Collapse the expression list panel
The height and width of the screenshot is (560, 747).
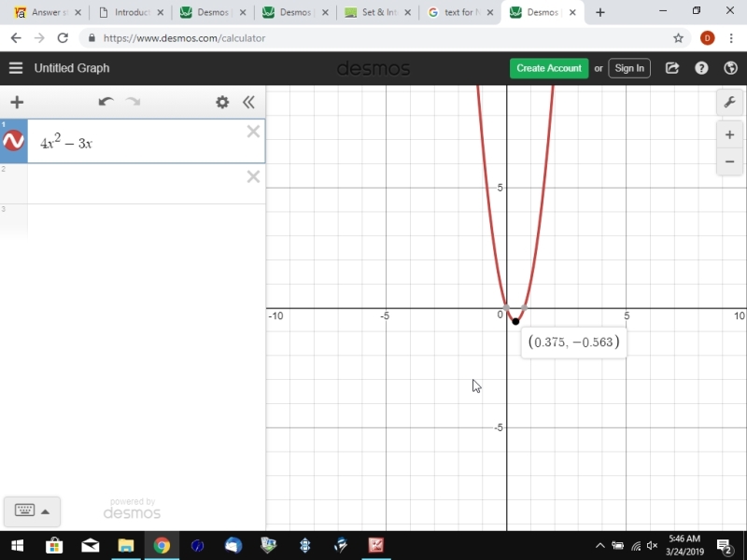[248, 102]
